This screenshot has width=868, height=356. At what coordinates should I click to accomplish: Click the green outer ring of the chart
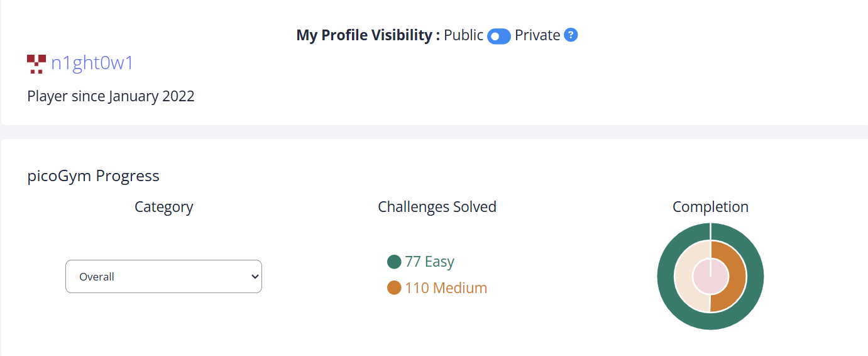pyautogui.click(x=665, y=276)
